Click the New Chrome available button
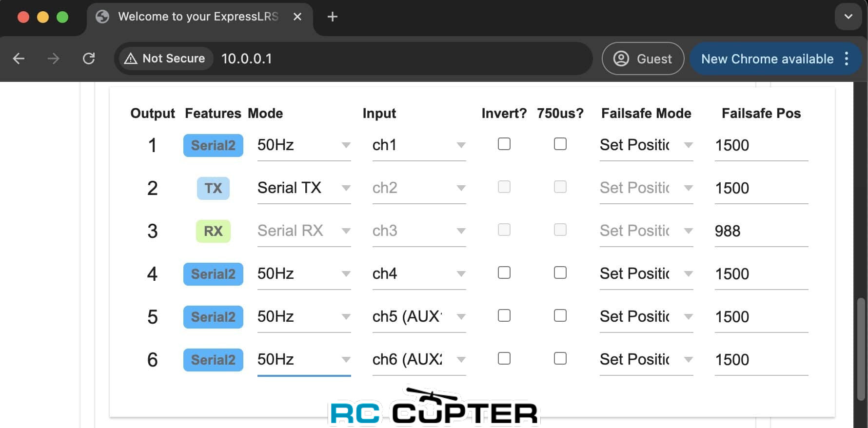Viewport: 868px width, 428px height. [767, 58]
